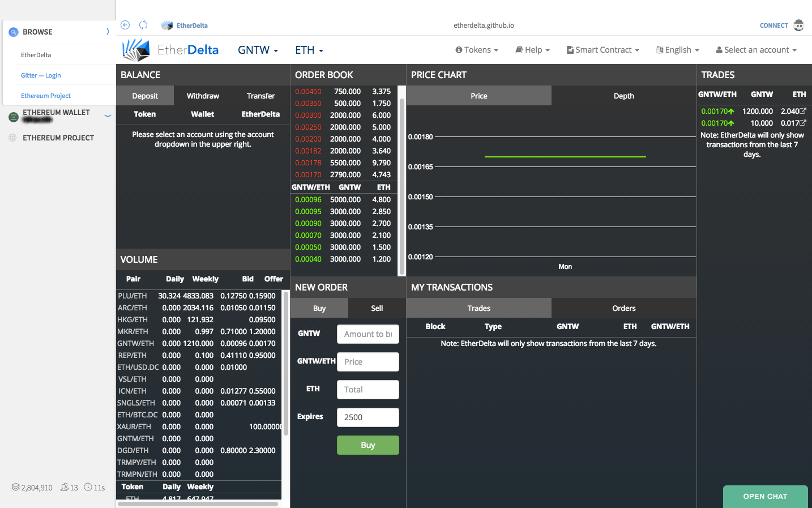Select the 0.00070 buy order row
Viewport: 812px width, 508px height.
343,235
